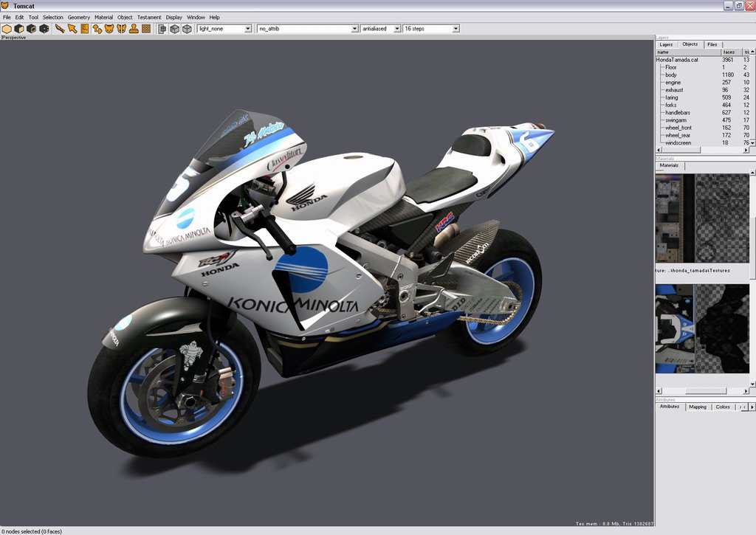Viewport: 756px width, 535px height.
Task: Select the body object
Action: (671, 75)
